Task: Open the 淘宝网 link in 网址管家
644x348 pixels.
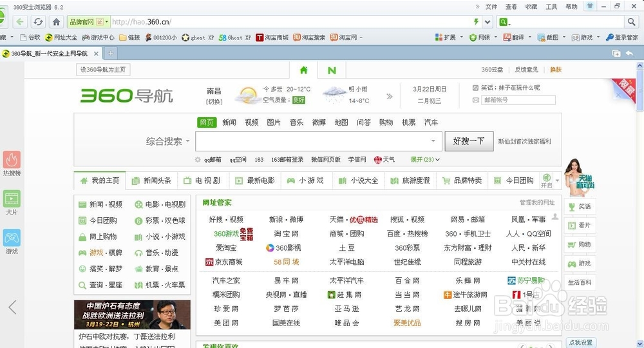Action: click(287, 234)
